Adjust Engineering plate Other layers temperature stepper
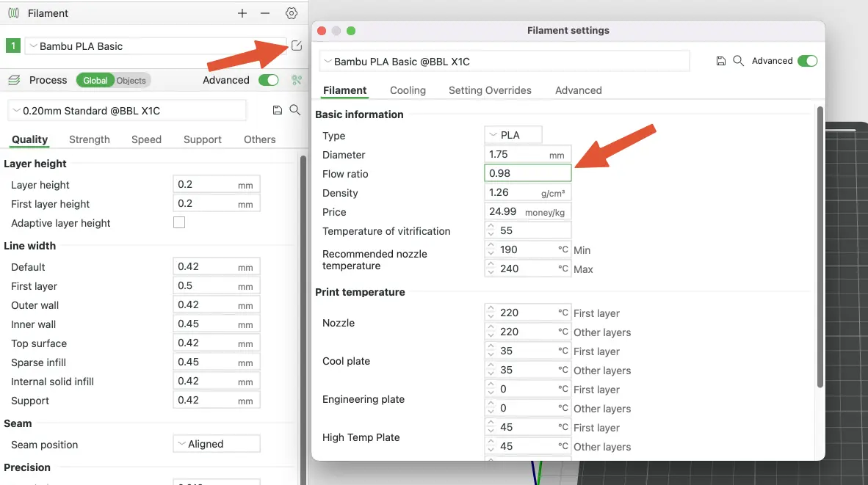 (x=491, y=408)
